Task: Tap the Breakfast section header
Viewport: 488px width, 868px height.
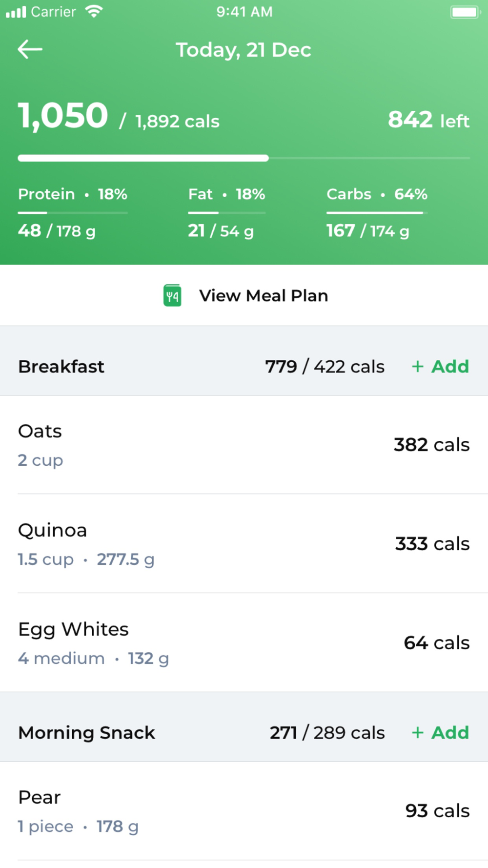Action: click(x=61, y=367)
